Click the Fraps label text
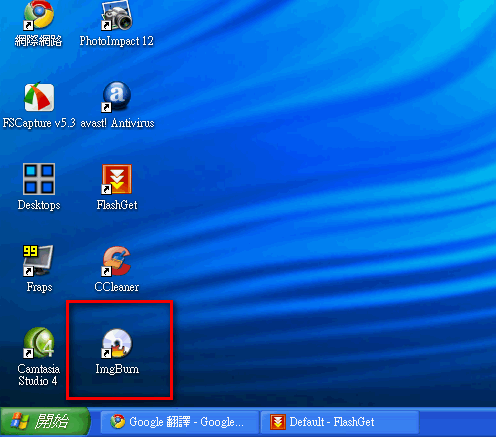496x437 pixels. pyautogui.click(x=39, y=287)
